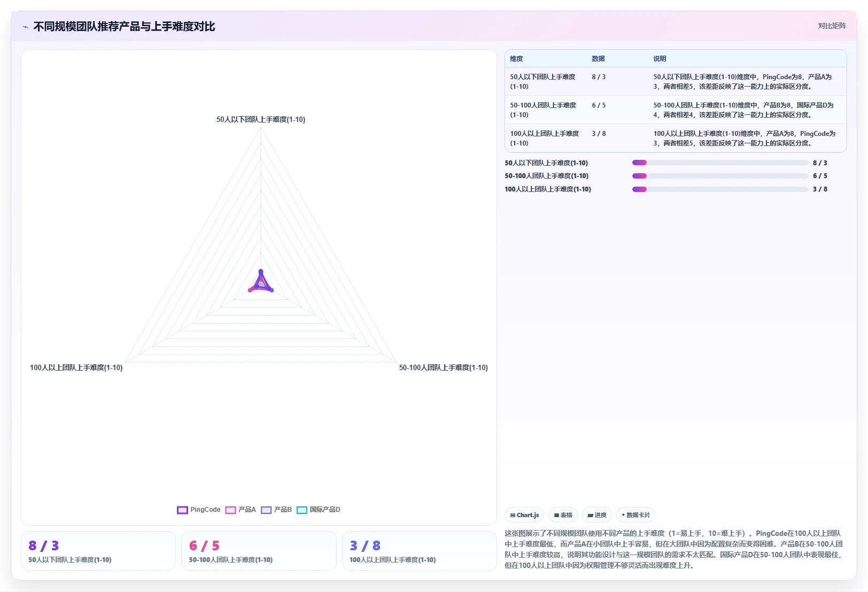Click the table description starting 50-100人团队上手难度
This screenshot has width=868, height=592.
pos(743,110)
